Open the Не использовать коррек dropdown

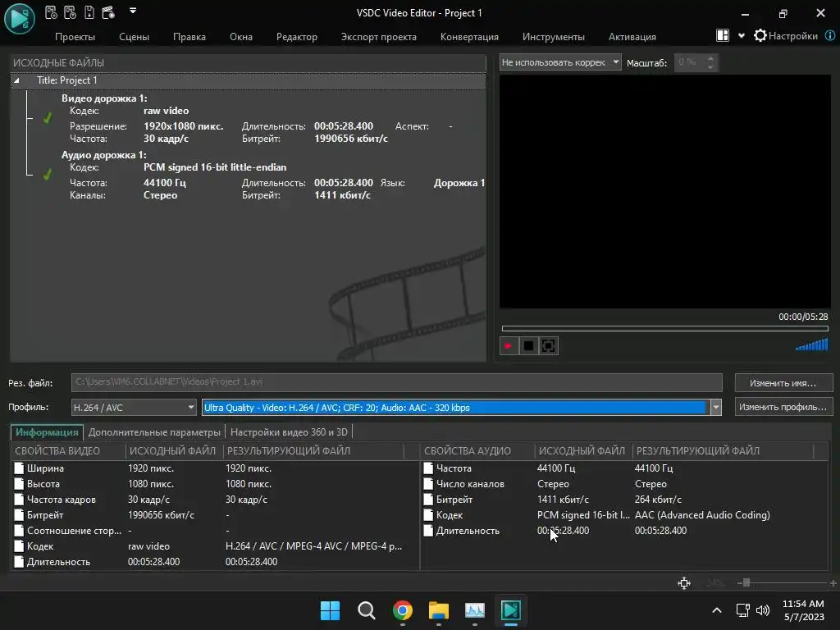560,62
